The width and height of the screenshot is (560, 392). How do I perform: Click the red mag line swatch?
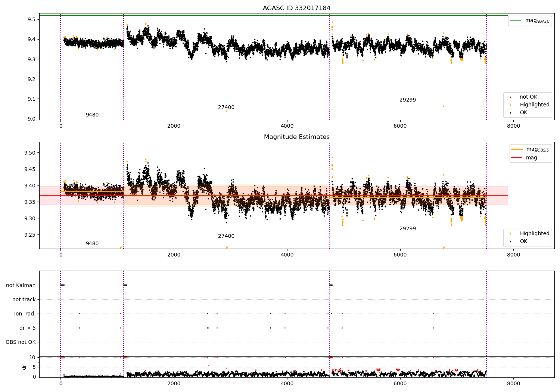pos(517,158)
